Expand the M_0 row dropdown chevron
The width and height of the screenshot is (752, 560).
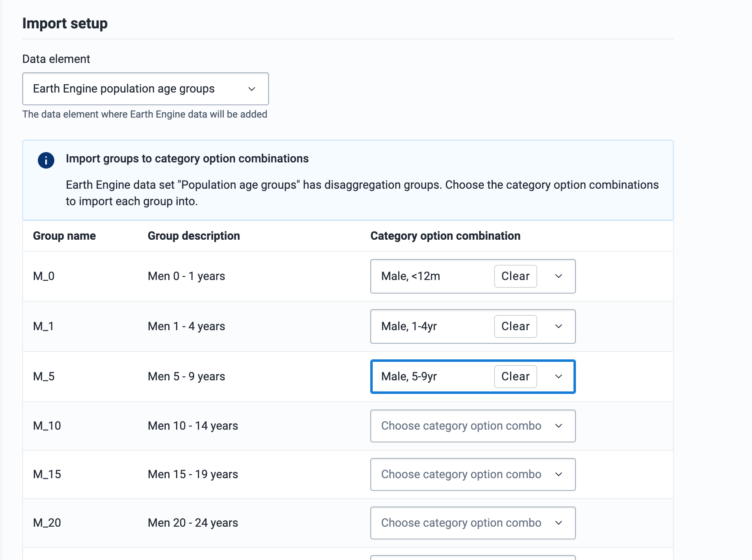pos(558,276)
